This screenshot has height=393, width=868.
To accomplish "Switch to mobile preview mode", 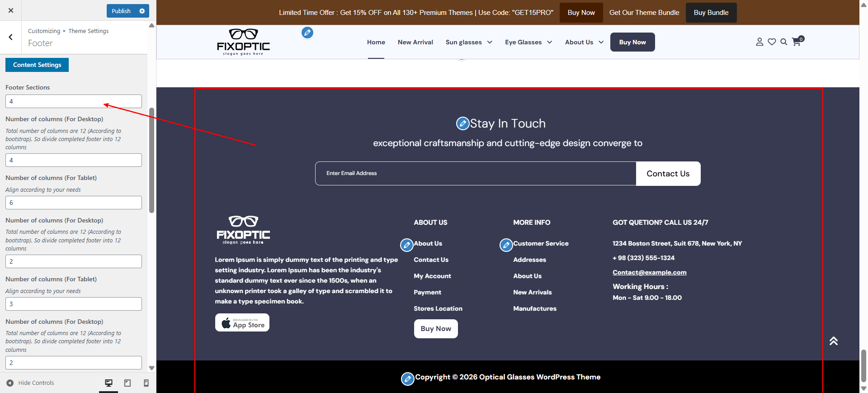I will [x=146, y=383].
